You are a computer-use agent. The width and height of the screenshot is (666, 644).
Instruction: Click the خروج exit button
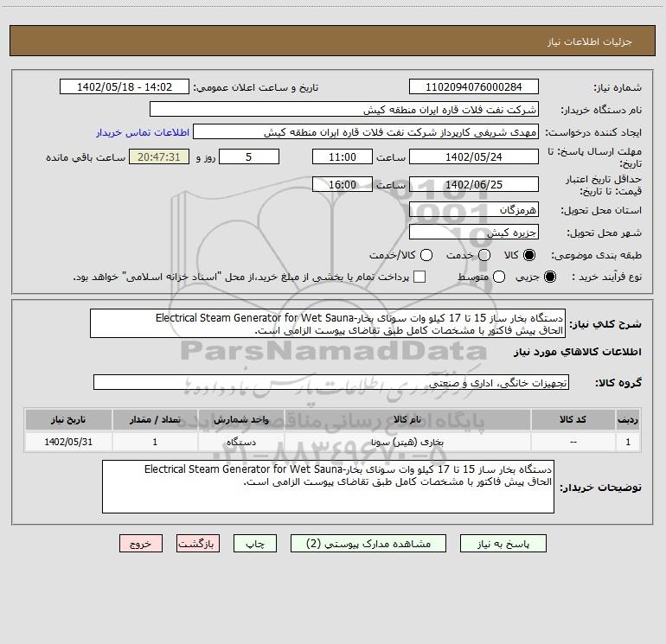pos(141,544)
